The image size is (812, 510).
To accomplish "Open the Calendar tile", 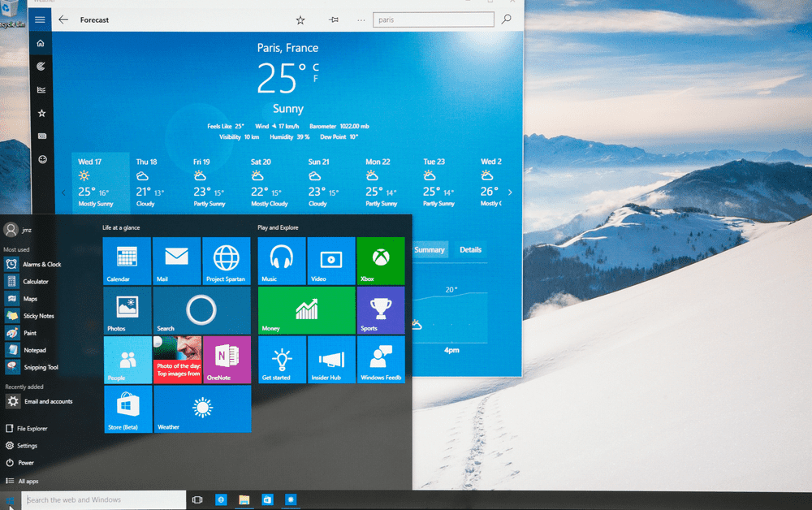I will tap(127, 261).
